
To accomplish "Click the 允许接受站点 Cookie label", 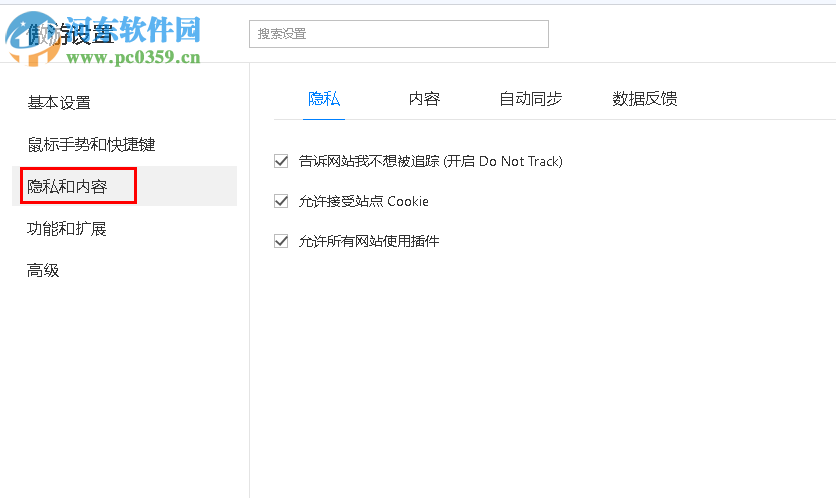I will tap(364, 201).
